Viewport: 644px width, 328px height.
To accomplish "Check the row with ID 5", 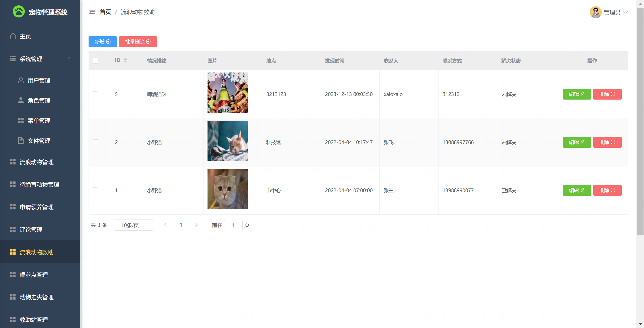I will click(95, 94).
